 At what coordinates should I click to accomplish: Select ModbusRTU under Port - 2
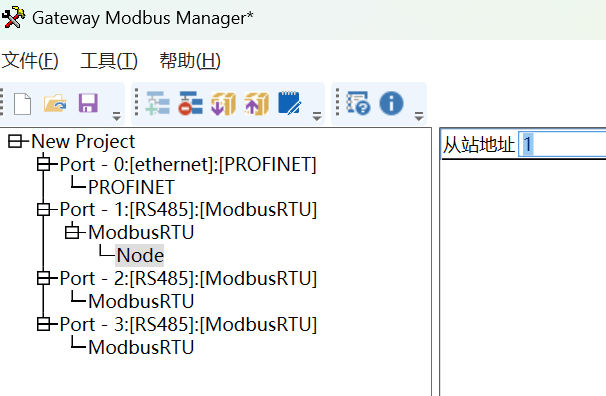(x=141, y=301)
